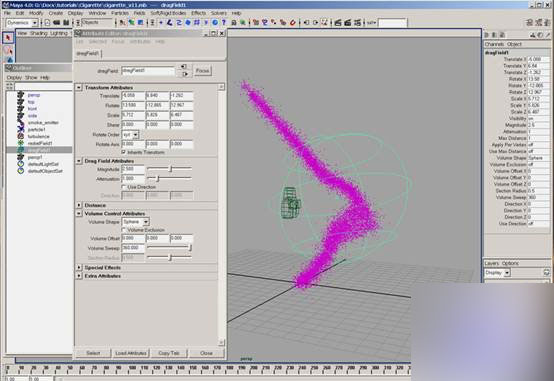Click the Magnitude value field

[x=133, y=169]
